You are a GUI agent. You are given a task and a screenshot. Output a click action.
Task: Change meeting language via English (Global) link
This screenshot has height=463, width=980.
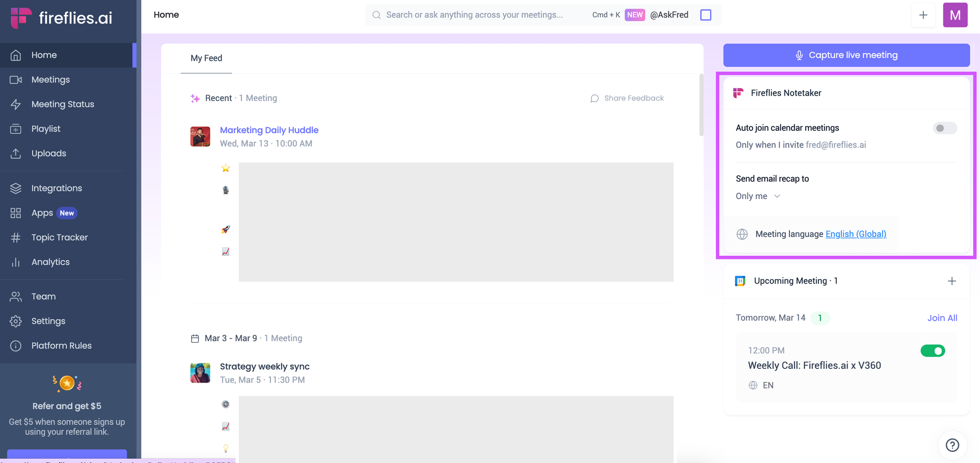[x=856, y=234]
